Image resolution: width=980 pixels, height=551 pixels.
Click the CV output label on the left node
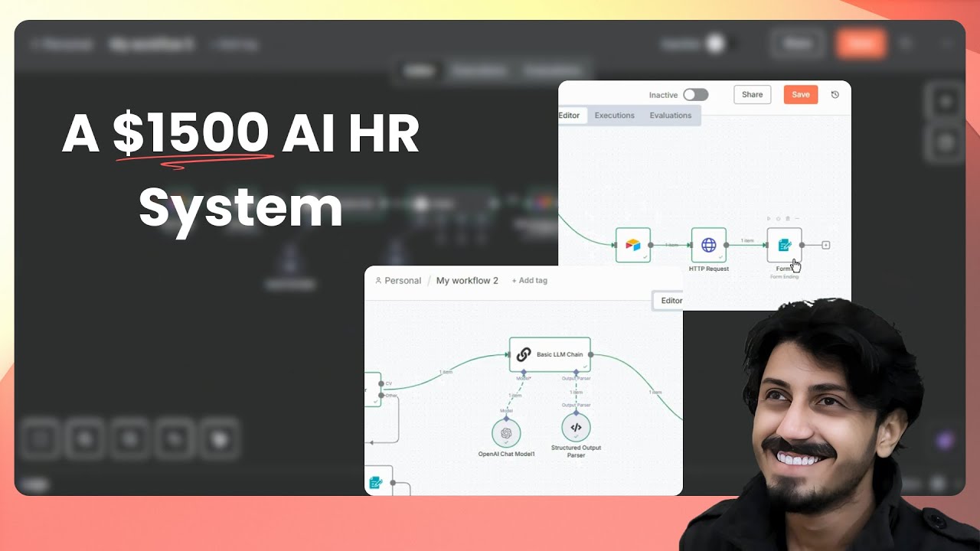point(388,383)
